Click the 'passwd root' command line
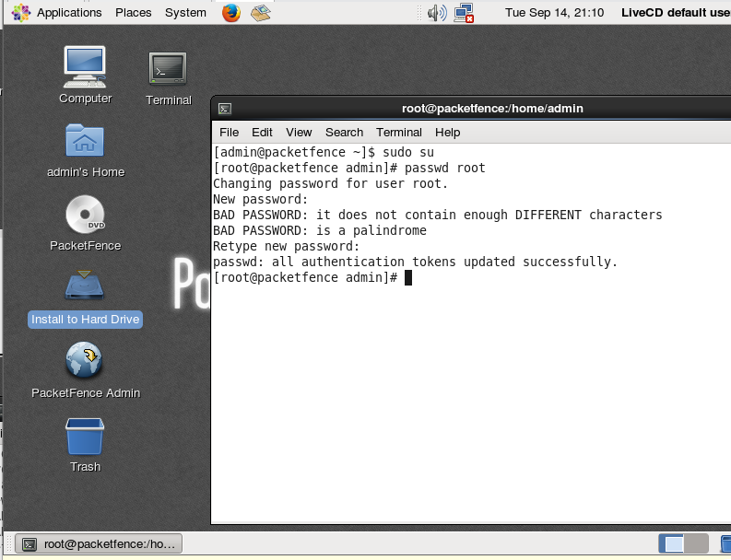Screen dimensions: 731x560 pyautogui.click(x=444, y=169)
